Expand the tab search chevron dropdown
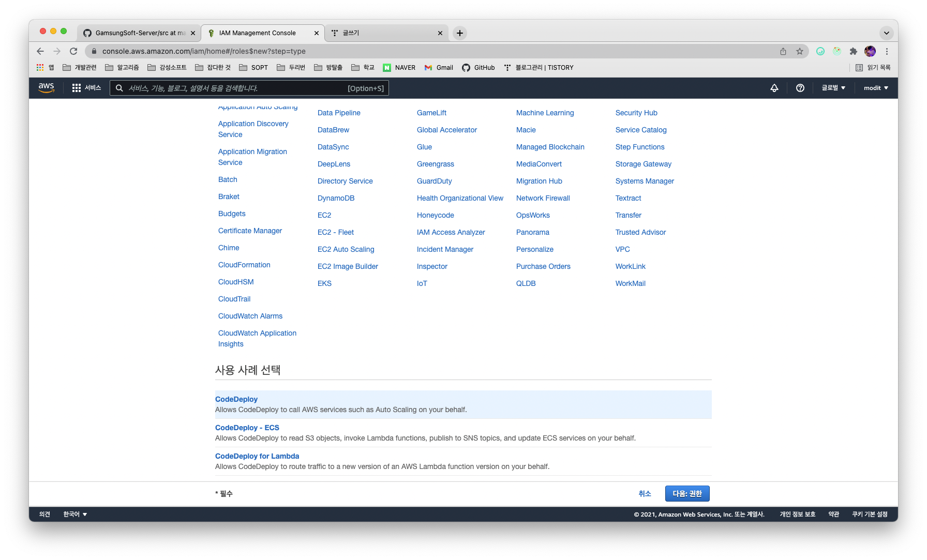Viewport: 927px width, 560px height. (887, 33)
